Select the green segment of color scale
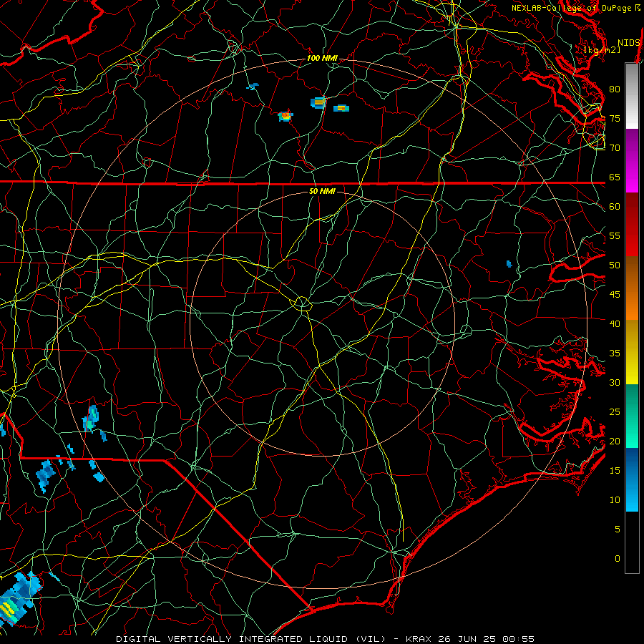Screen dimensions: 644x644 pyautogui.click(x=632, y=416)
